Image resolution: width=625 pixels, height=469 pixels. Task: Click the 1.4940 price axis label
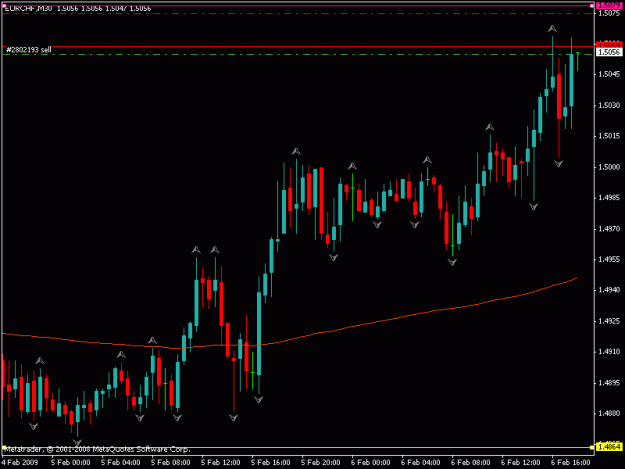coord(609,290)
